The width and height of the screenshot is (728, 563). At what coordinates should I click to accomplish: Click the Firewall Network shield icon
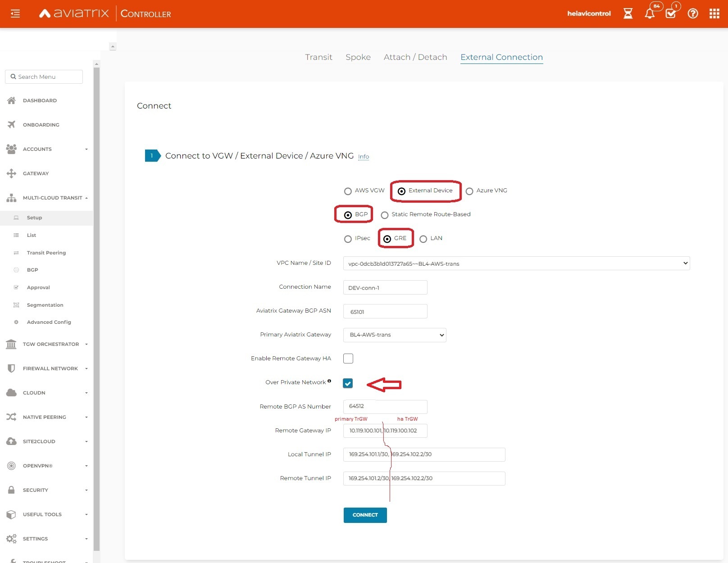tap(12, 368)
